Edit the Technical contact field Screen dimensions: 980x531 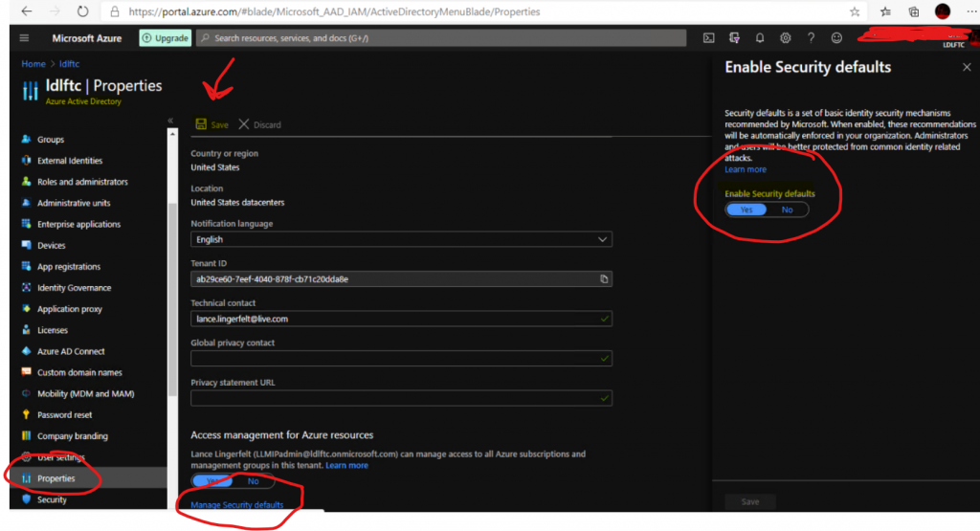coord(401,319)
